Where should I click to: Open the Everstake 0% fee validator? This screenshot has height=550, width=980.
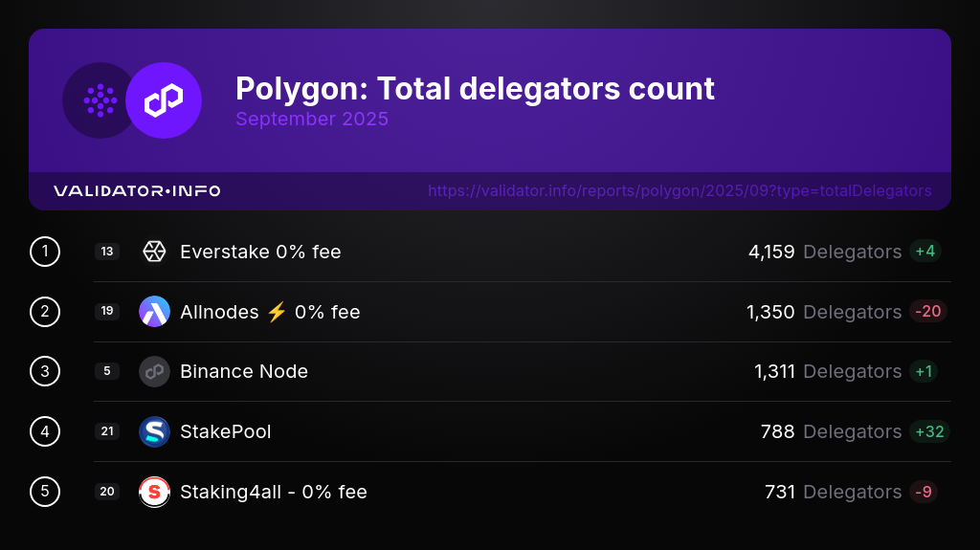(x=260, y=252)
